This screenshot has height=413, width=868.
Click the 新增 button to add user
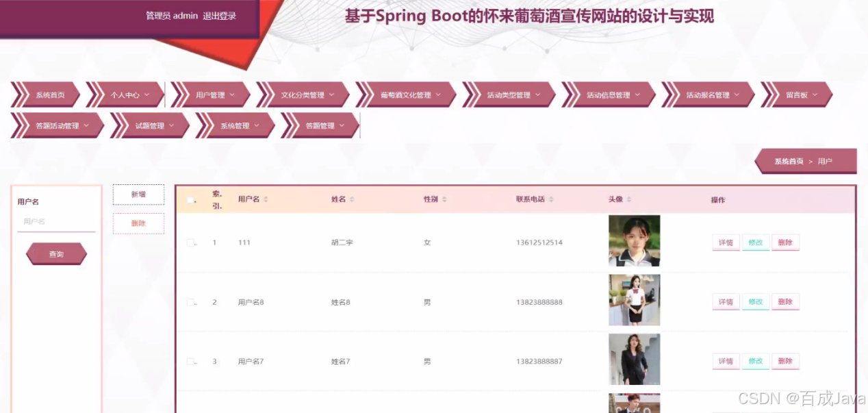point(138,195)
